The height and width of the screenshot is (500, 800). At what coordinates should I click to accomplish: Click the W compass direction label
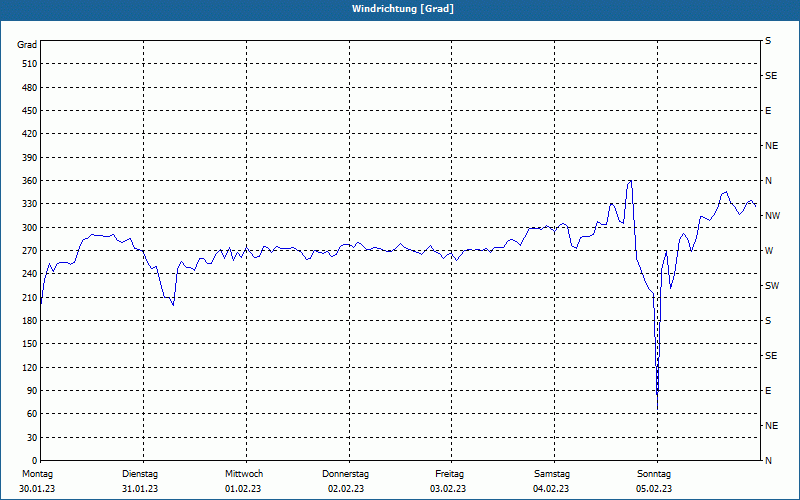pyautogui.click(x=769, y=251)
